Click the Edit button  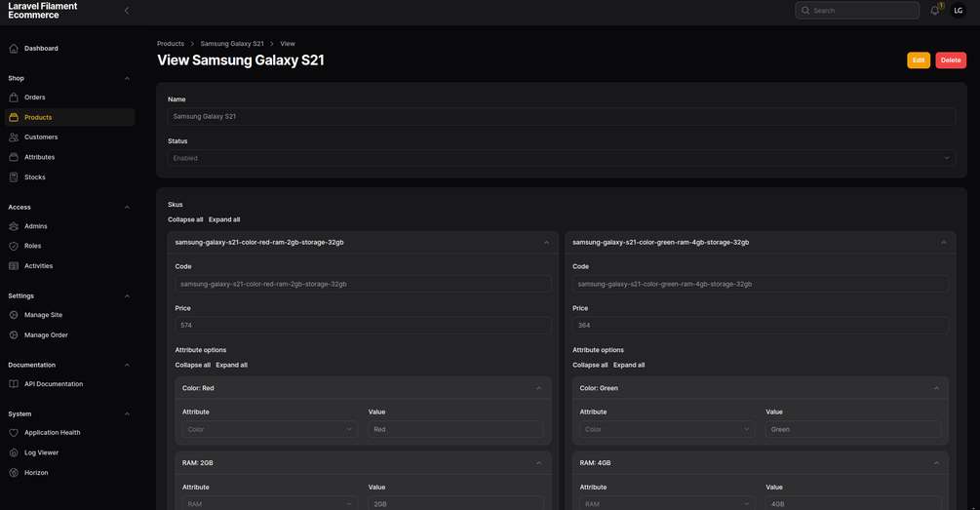click(x=919, y=60)
